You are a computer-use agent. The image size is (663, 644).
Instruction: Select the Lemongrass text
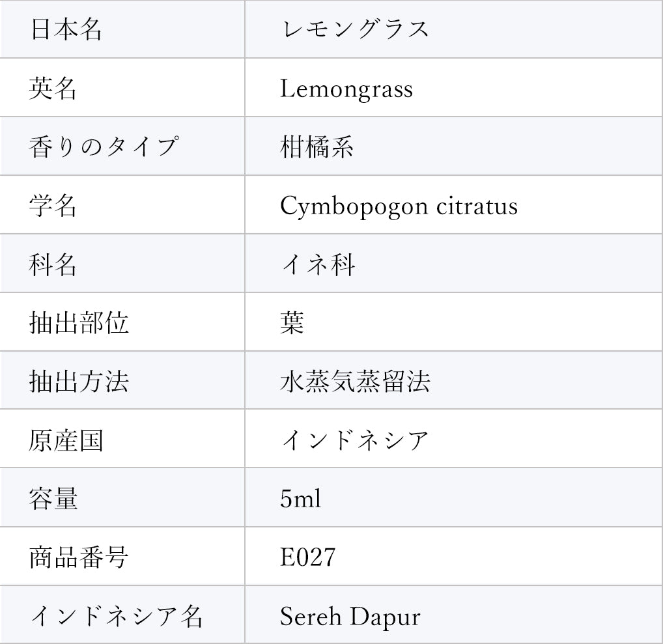click(346, 89)
